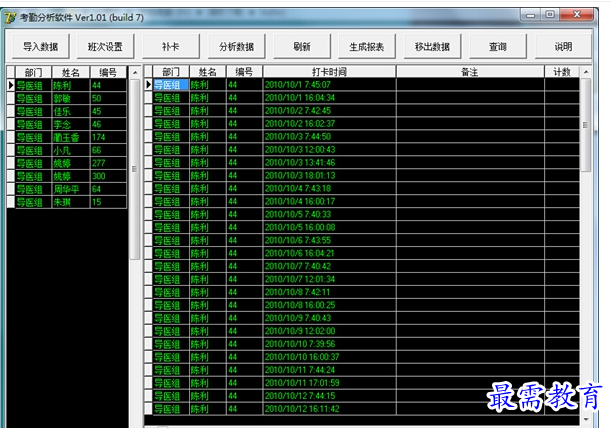
Task: Click punch time 2010/10/8 7:42:11
Action: [x=298, y=292]
